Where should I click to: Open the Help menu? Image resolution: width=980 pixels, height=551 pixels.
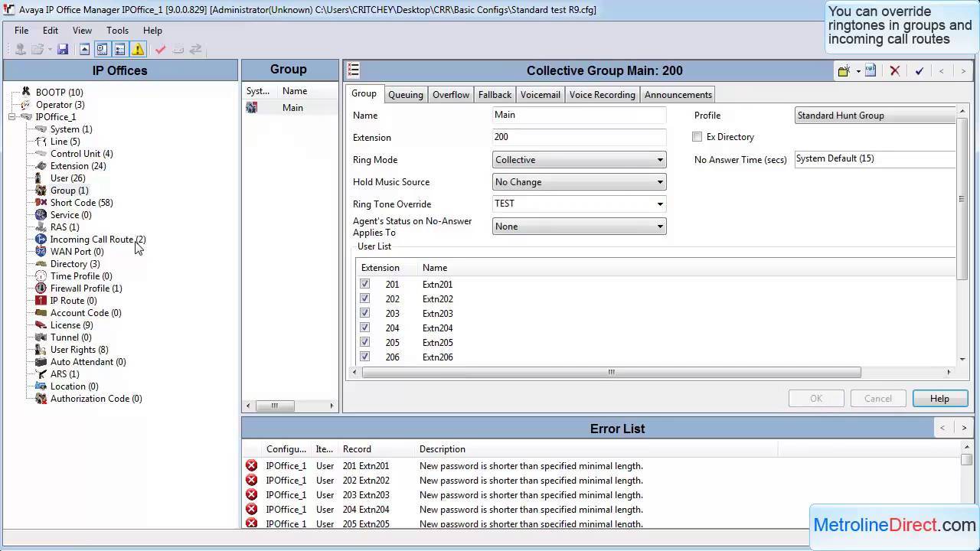(x=152, y=31)
